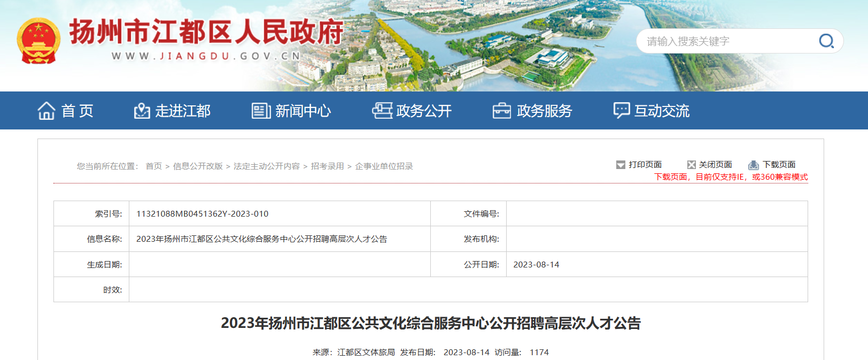The width and height of the screenshot is (868, 360).
Task: Click the map pin icon for 走进江都
Action: [142, 111]
